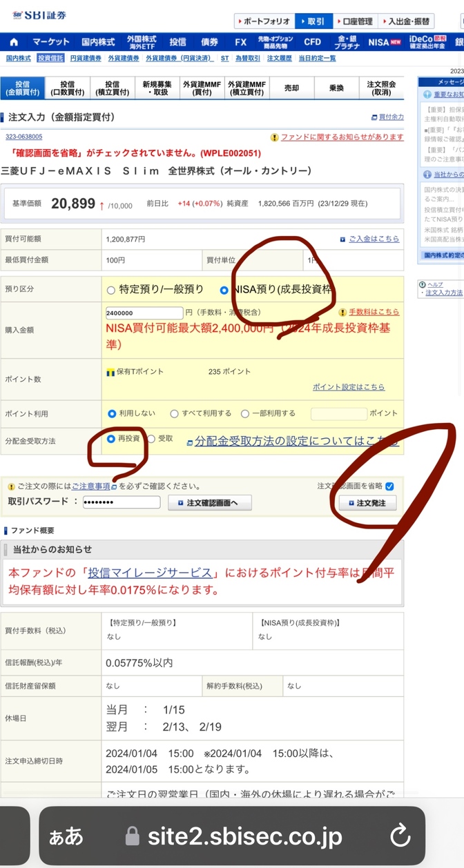
Task: Open 投資信託 sub-navigation link
Action: click(50, 59)
